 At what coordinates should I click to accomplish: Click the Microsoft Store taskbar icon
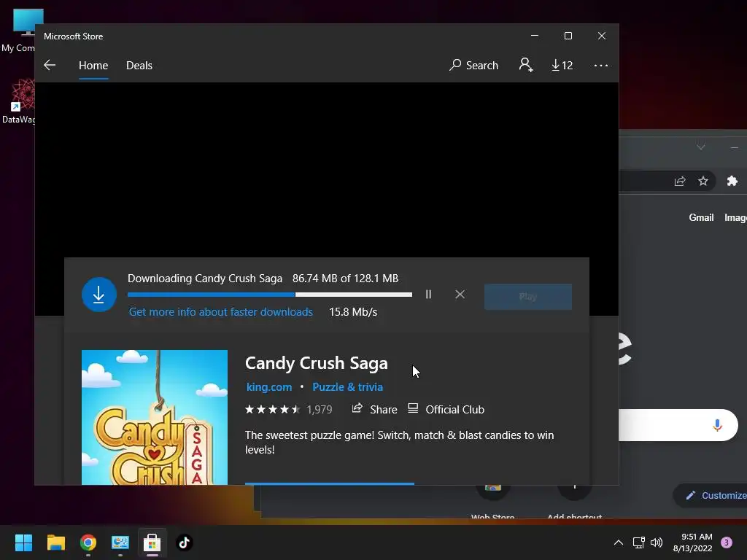click(x=152, y=542)
